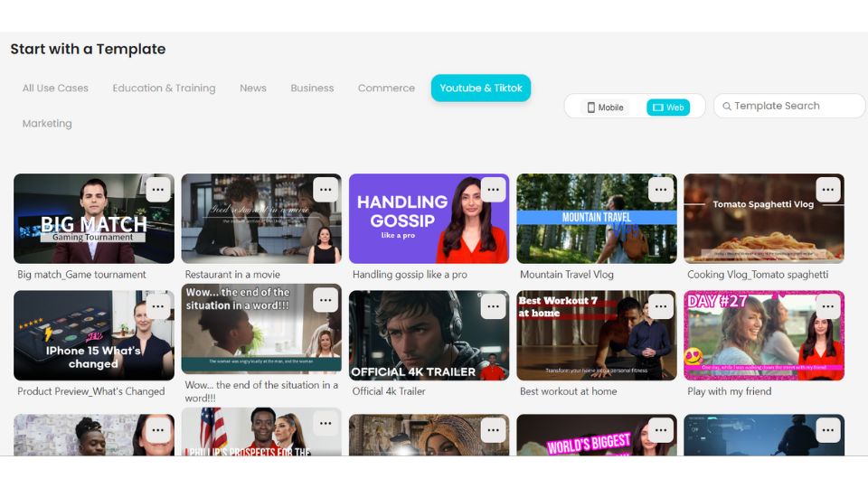
Task: Switch to Mobile template view
Action: click(x=605, y=108)
